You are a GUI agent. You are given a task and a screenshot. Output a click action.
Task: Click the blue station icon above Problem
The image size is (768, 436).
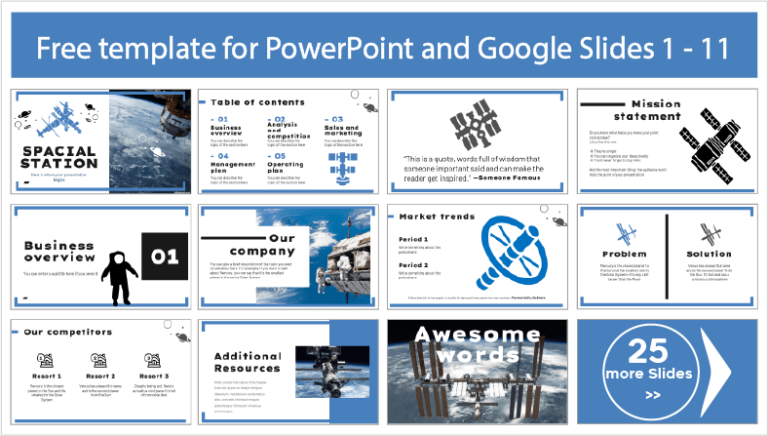[625, 234]
